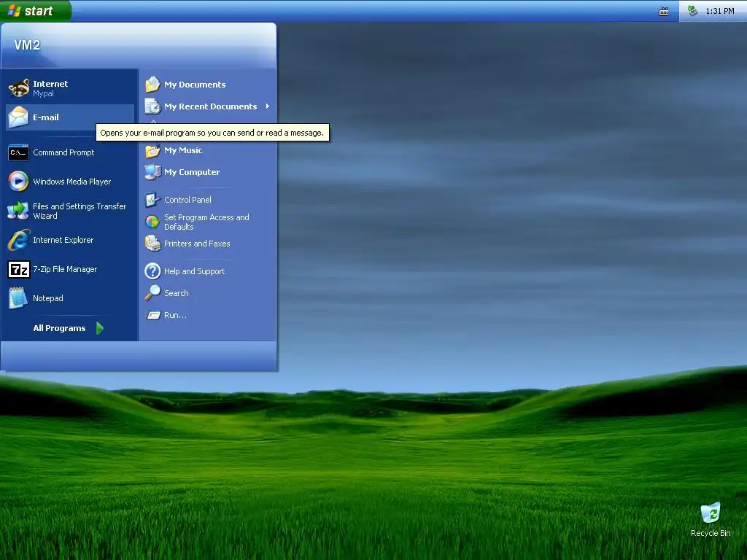Click the Printers and Faxes icon

(x=153, y=244)
